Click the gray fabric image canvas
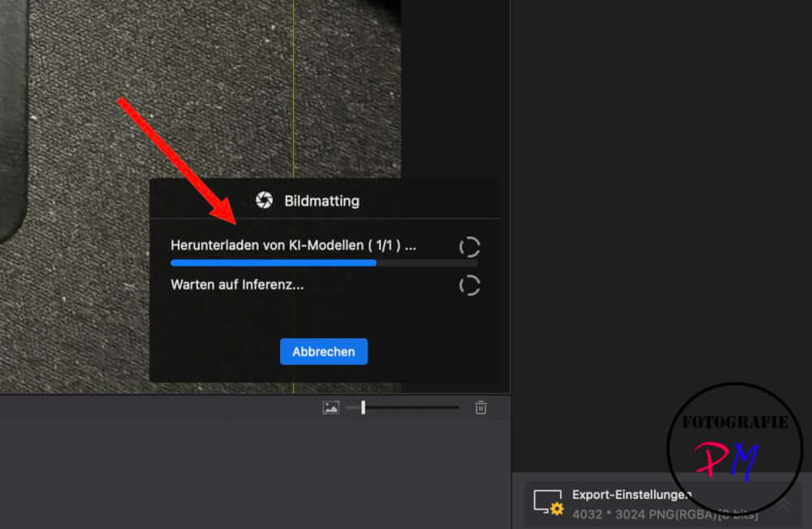812x529 pixels. point(203,81)
